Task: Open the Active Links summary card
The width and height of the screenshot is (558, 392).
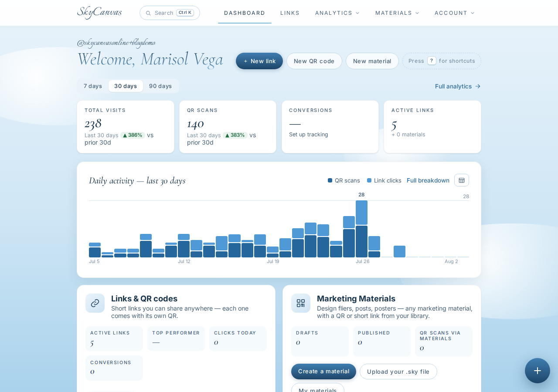Action: coord(432,127)
